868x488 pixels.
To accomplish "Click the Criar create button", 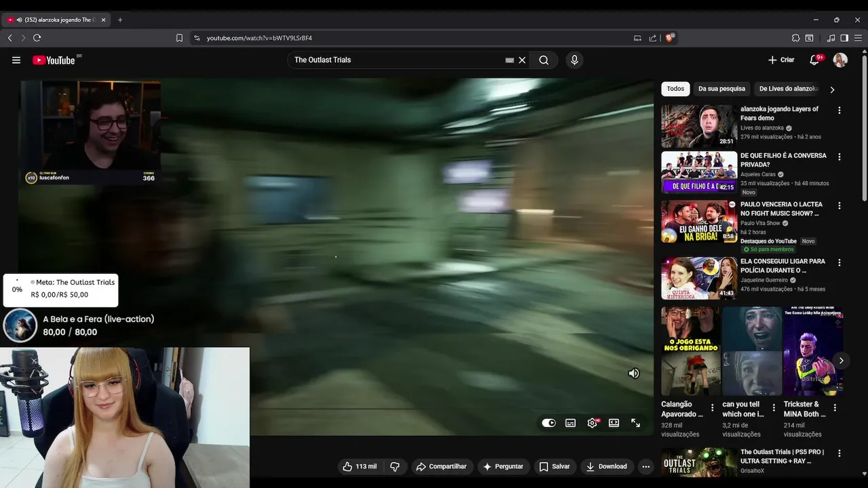I will [781, 60].
